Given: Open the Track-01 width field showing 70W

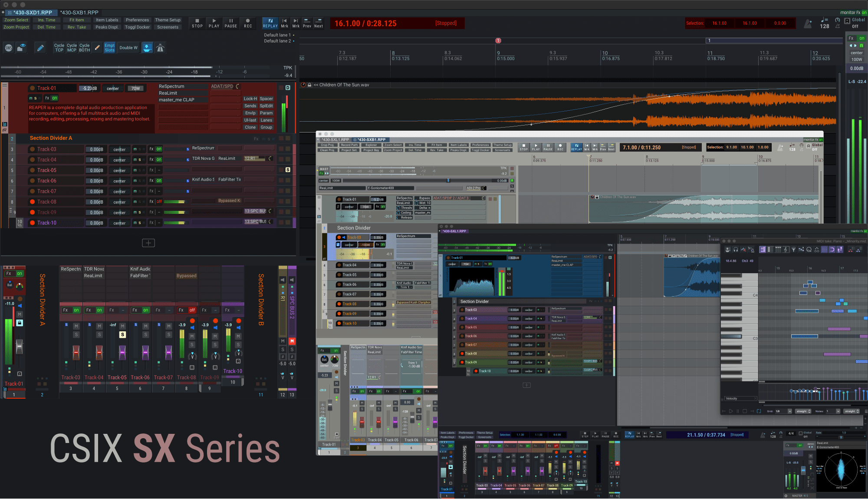Looking at the screenshot, I should click(135, 88).
